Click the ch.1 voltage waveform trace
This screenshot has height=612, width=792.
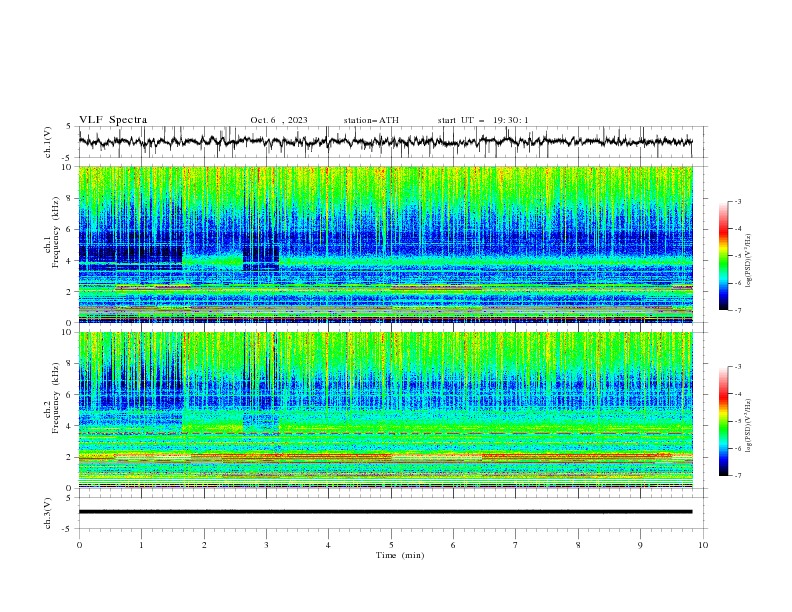(x=385, y=142)
